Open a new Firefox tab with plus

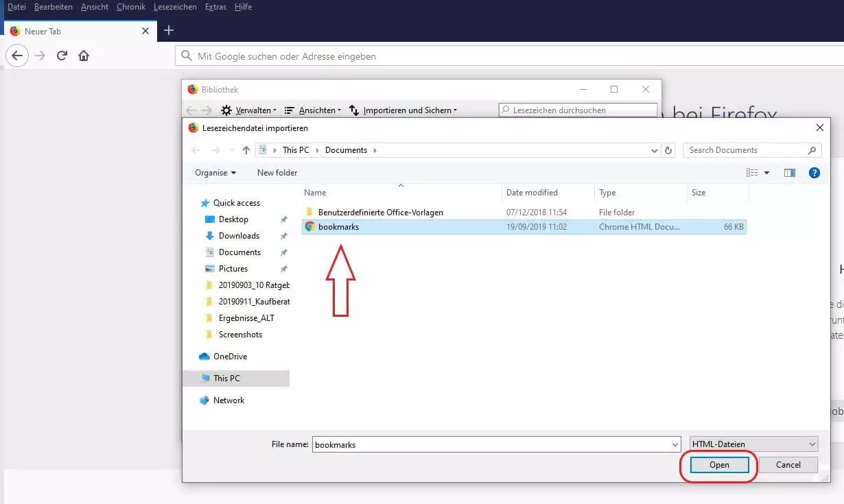point(169,30)
